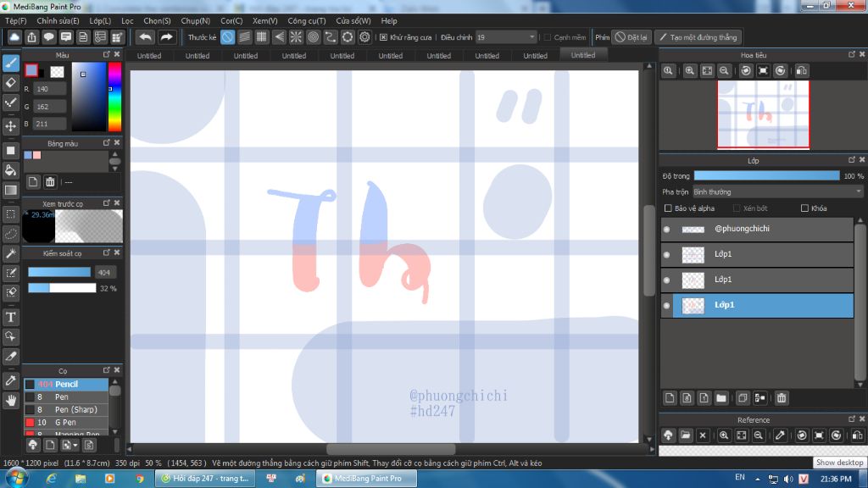Screen dimensions: 868x488
Task: Open the Windows Start button
Action: tap(17, 479)
